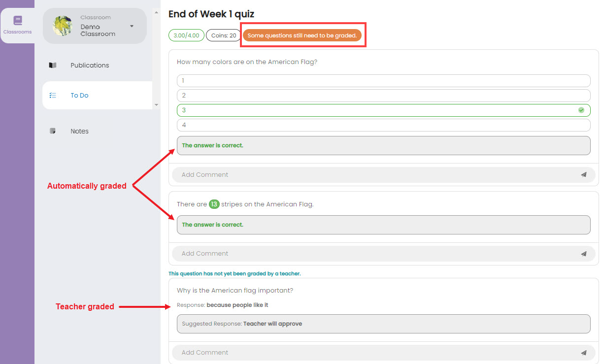Select answer option 1
This screenshot has height=364, width=603.
point(383,81)
